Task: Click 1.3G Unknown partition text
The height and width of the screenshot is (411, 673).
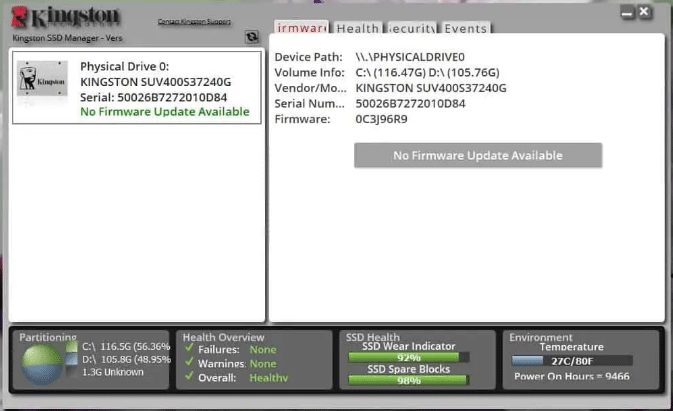Action: (113, 372)
